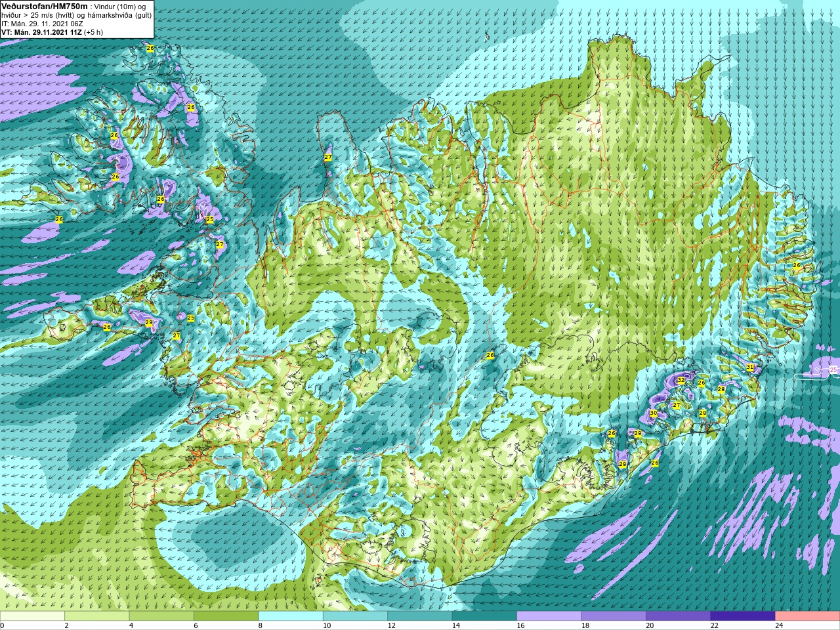This screenshot has width=840, height=630.
Task: Click the scale tick label 12
Action: pyautogui.click(x=392, y=625)
